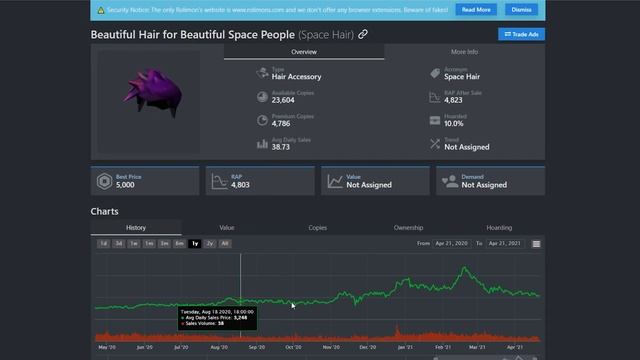
Task: Click the Available Copies pie icon
Action: click(x=262, y=97)
